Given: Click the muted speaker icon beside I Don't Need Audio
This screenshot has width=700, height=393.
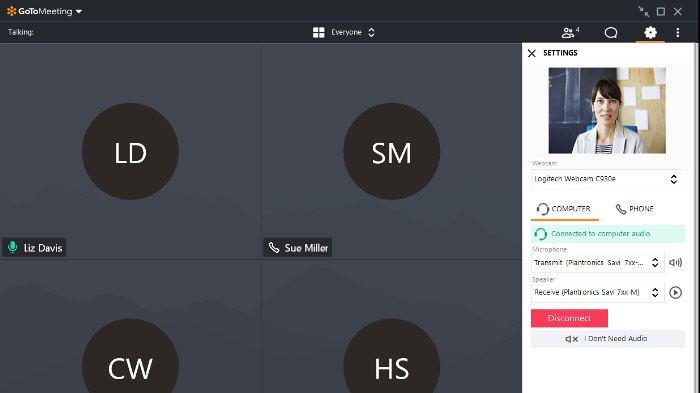Looking at the screenshot, I should point(571,339).
